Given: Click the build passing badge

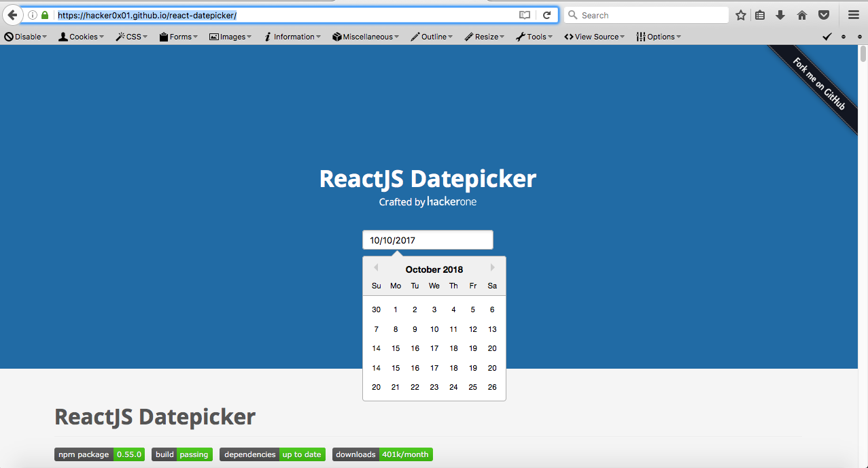Looking at the screenshot, I should click(182, 454).
